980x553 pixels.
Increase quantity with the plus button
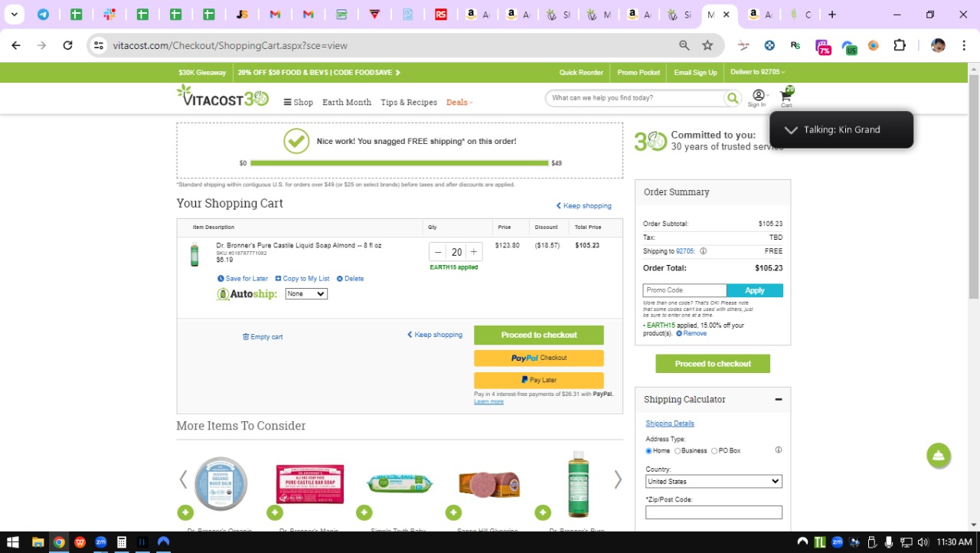pos(474,252)
